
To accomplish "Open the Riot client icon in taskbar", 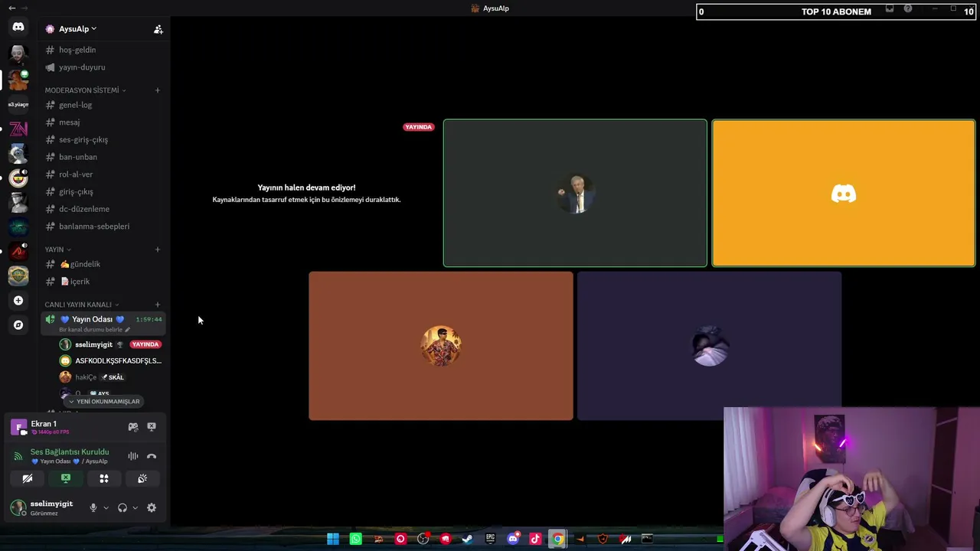I will [x=446, y=539].
